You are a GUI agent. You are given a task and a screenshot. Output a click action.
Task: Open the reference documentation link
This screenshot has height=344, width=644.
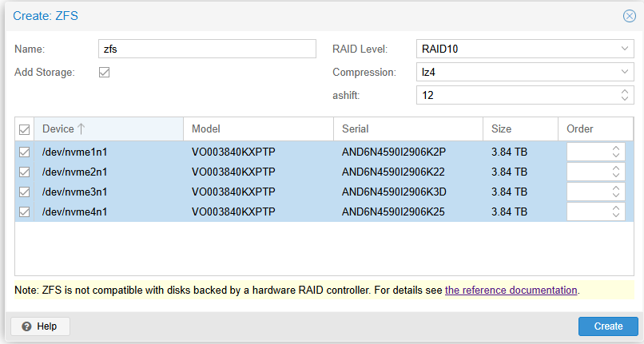[511, 290]
